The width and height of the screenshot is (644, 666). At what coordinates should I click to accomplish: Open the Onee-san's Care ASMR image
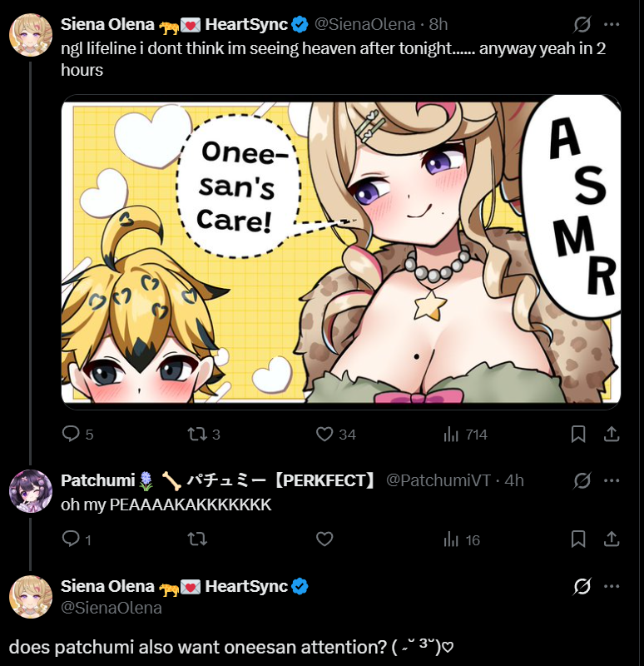[341, 252]
